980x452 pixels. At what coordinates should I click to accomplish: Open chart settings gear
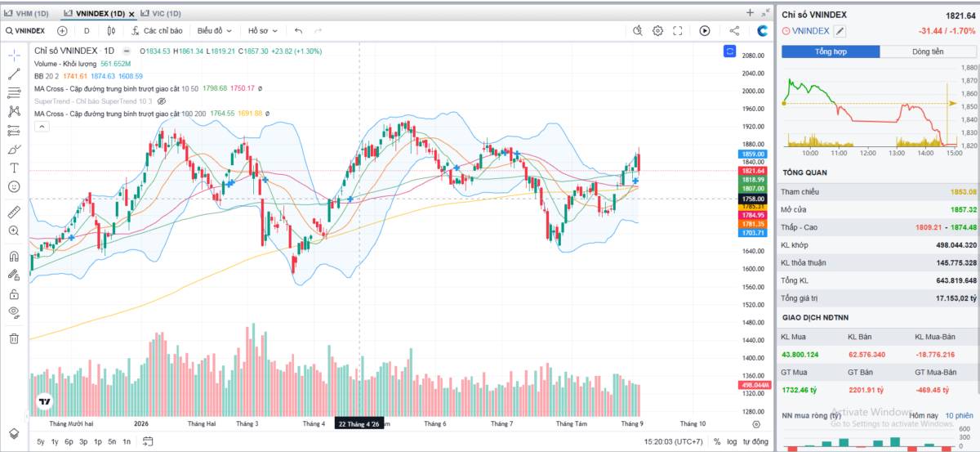click(x=657, y=31)
